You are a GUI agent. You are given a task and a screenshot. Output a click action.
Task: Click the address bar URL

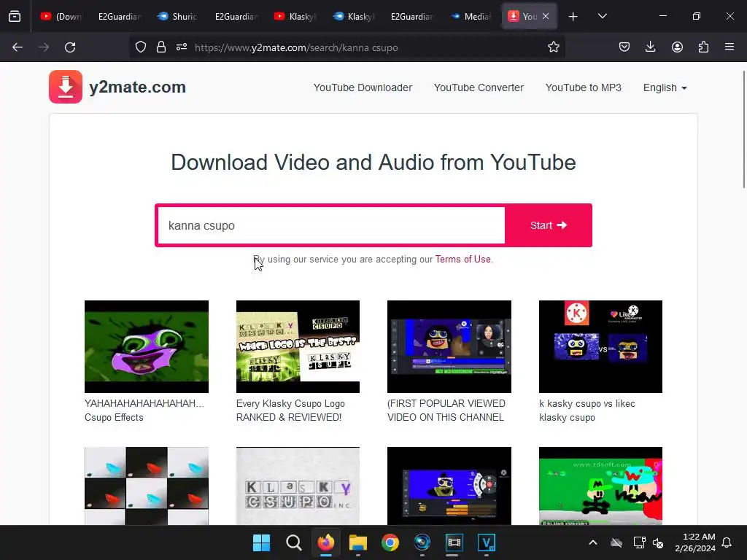pos(296,47)
